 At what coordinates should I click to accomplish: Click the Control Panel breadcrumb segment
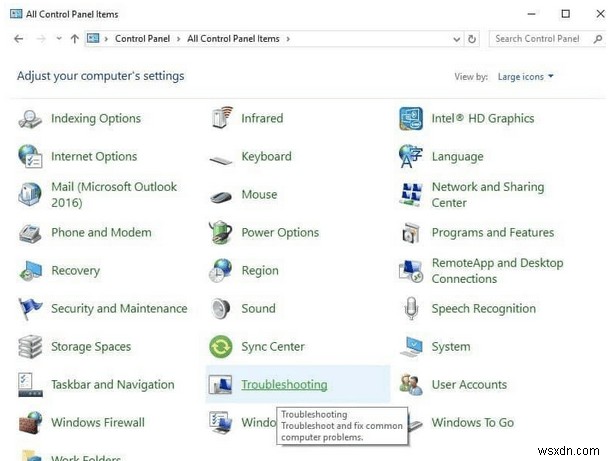[142, 39]
